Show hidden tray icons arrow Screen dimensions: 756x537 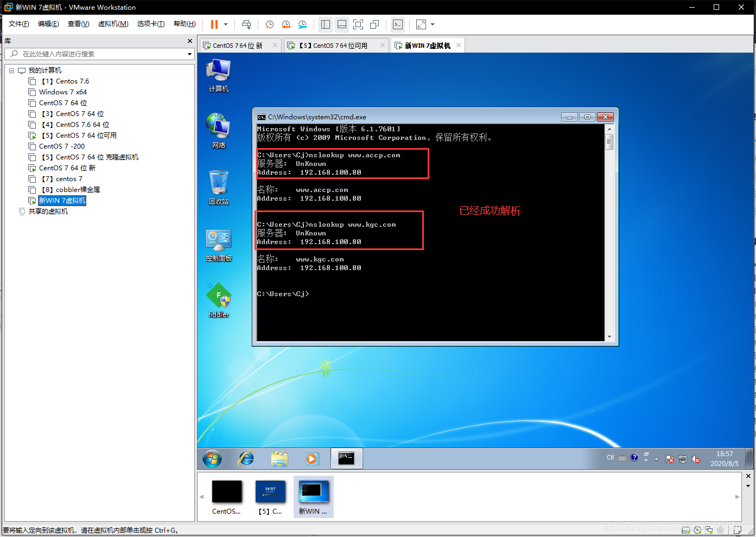click(x=656, y=459)
